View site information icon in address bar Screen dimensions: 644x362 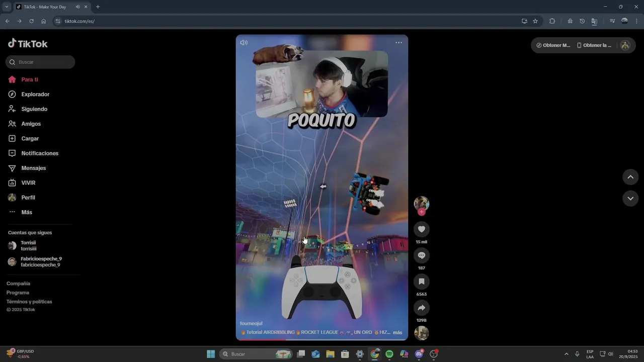(x=58, y=21)
